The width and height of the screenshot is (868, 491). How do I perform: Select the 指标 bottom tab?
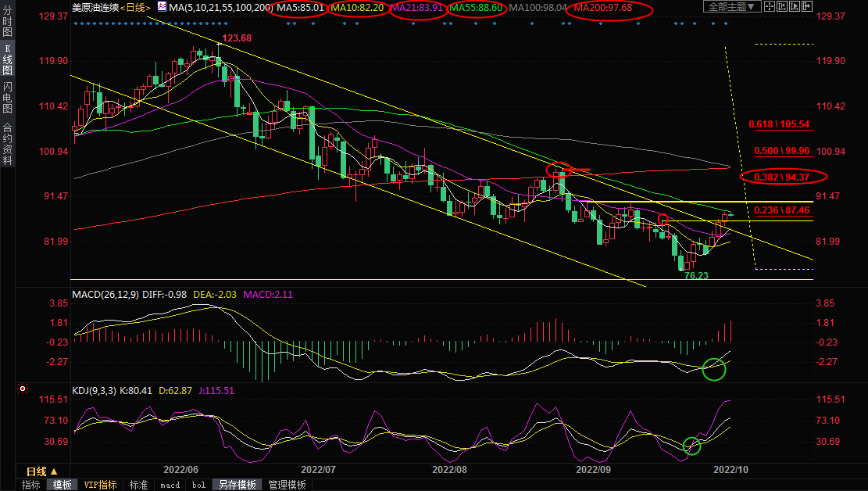tap(31, 485)
